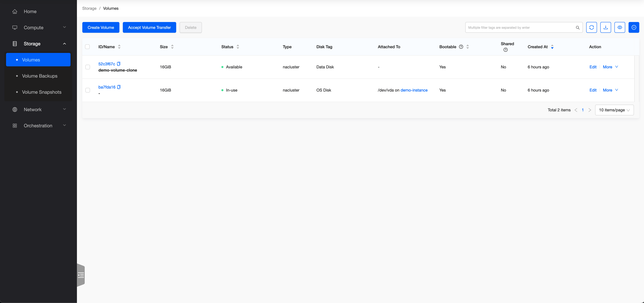This screenshot has height=303, width=644.
Task: Click the pause auto-refresh icon
Action: tap(634, 28)
